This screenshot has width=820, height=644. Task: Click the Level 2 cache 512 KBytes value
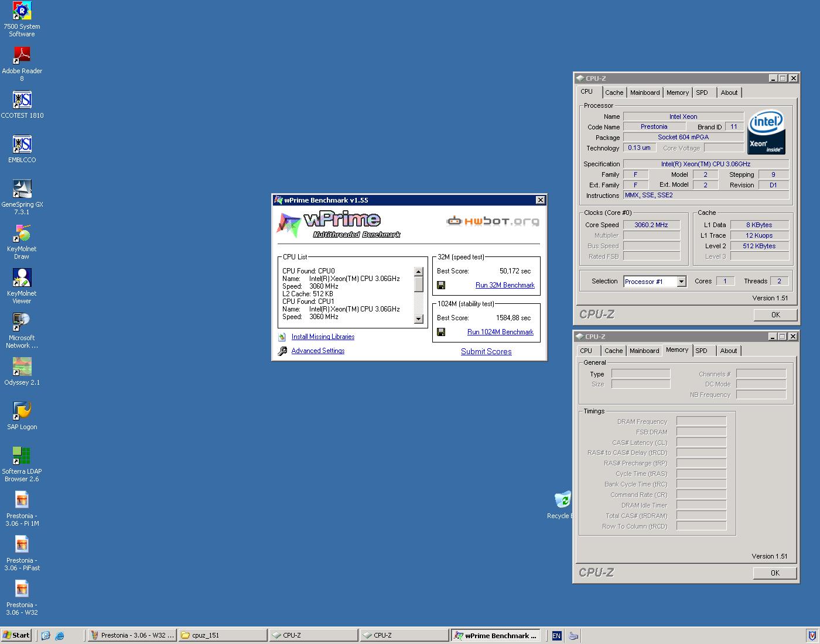coord(759,246)
